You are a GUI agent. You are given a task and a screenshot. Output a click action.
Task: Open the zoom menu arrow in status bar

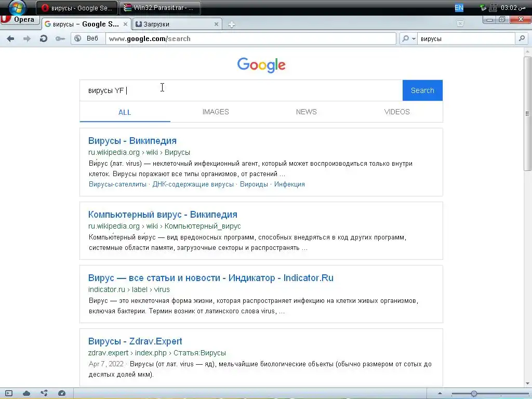pos(440,394)
